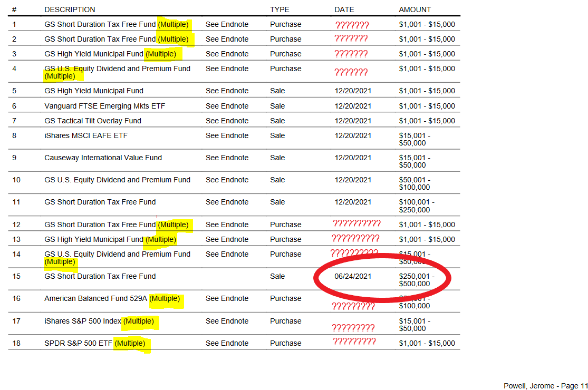Click 'iShares MSCI EAFE ETF' description
The width and height of the screenshot is (588, 390).
click(x=86, y=135)
